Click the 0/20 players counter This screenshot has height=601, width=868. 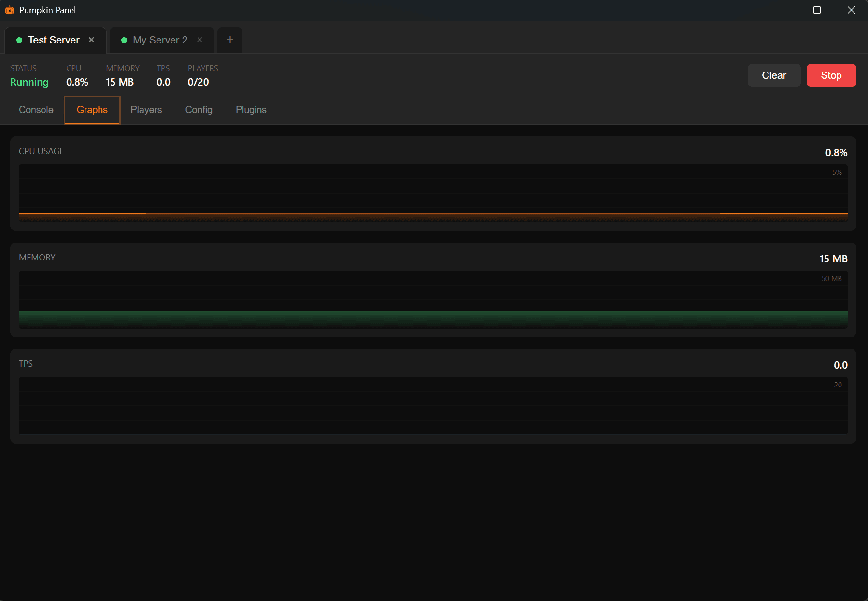(x=198, y=82)
